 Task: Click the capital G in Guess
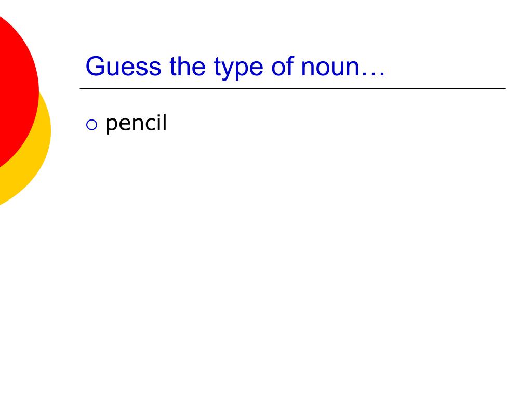[x=95, y=66]
